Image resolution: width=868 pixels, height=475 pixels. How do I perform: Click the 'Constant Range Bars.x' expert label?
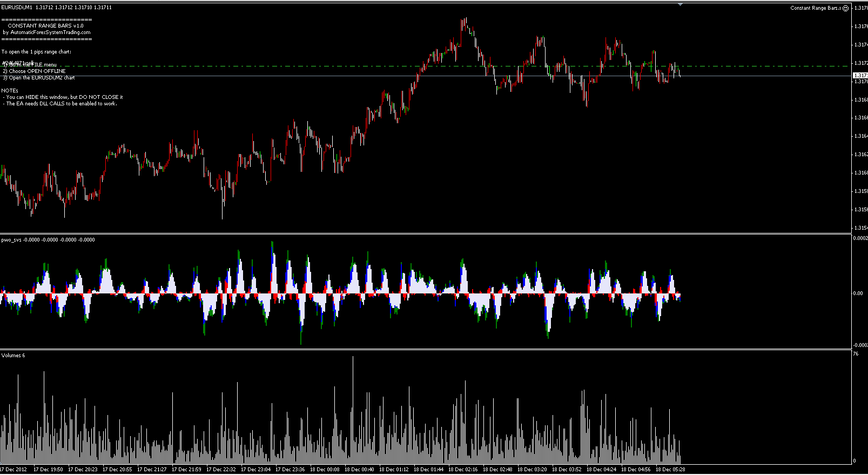coord(816,8)
